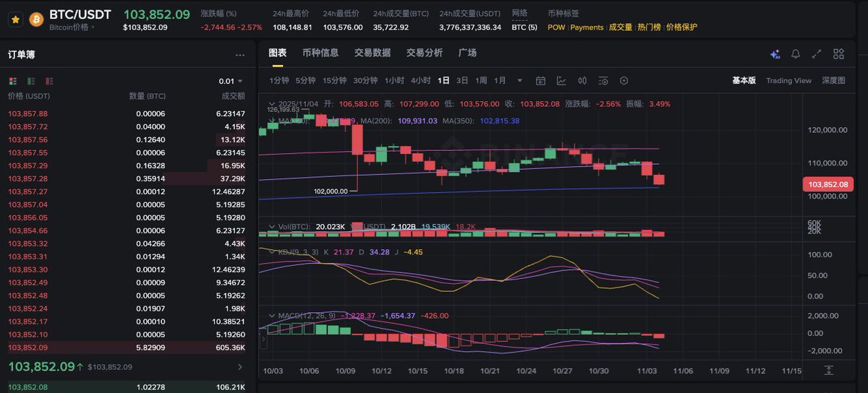Viewport: 868px width, 393px height.
Task: Click the 成交量 coin tag
Action: coord(621,27)
